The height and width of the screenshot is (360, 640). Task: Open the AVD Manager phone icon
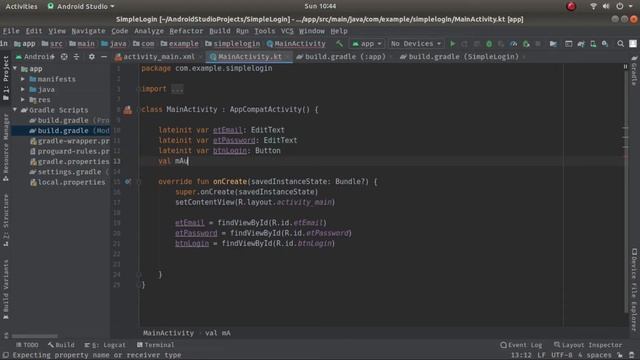tap(593, 44)
